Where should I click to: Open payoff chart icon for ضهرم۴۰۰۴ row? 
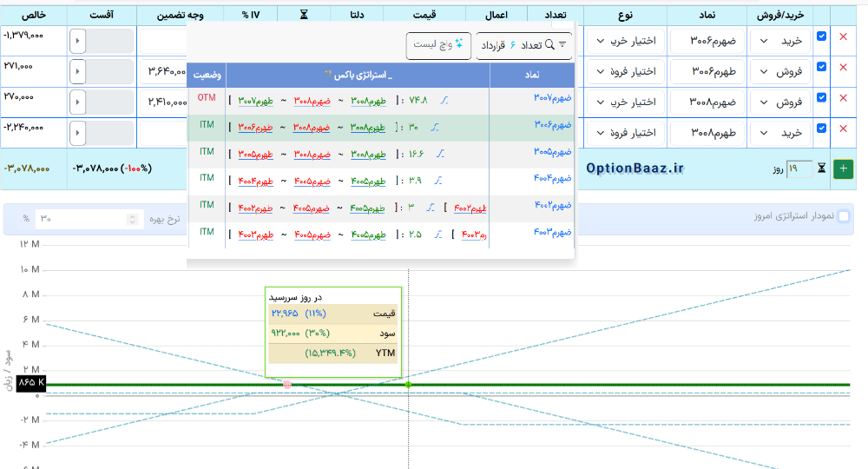coord(437,181)
